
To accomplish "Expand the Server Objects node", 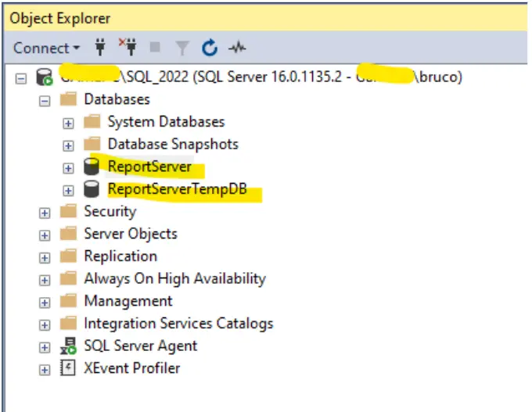I will [45, 235].
